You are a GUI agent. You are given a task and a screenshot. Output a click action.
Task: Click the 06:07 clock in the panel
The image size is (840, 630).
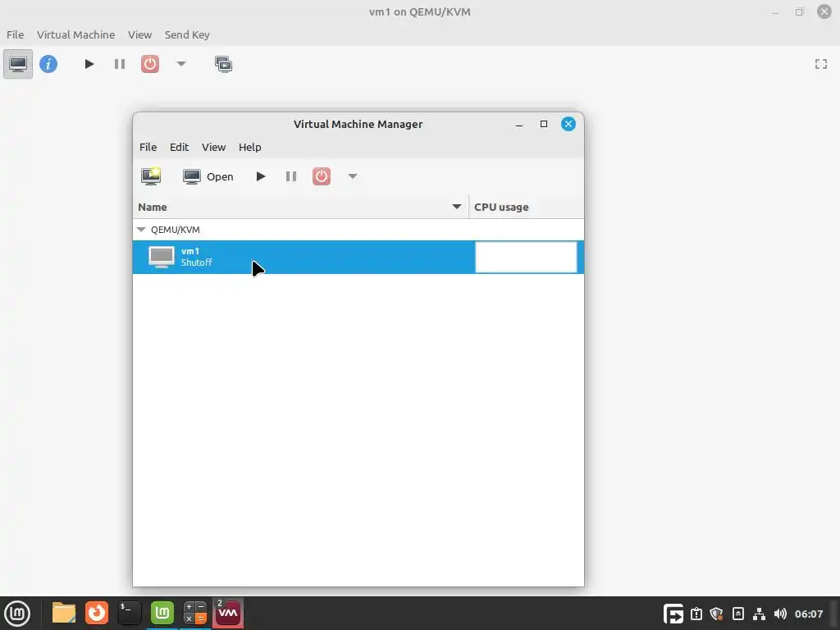pyautogui.click(x=808, y=614)
